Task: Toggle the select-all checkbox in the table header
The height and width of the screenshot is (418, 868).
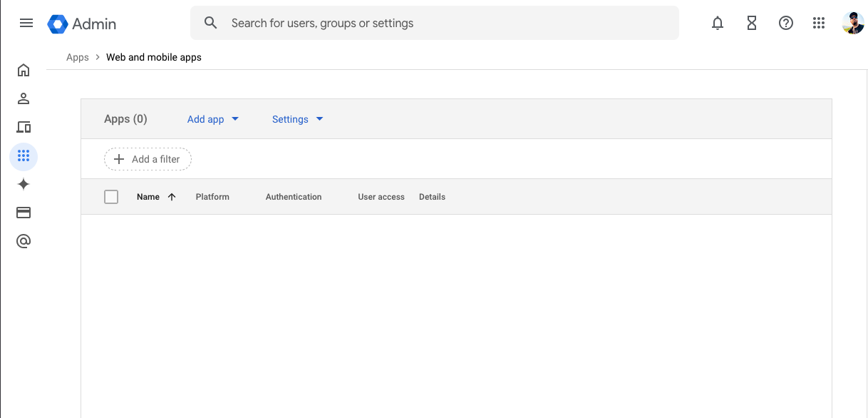Action: (x=111, y=196)
